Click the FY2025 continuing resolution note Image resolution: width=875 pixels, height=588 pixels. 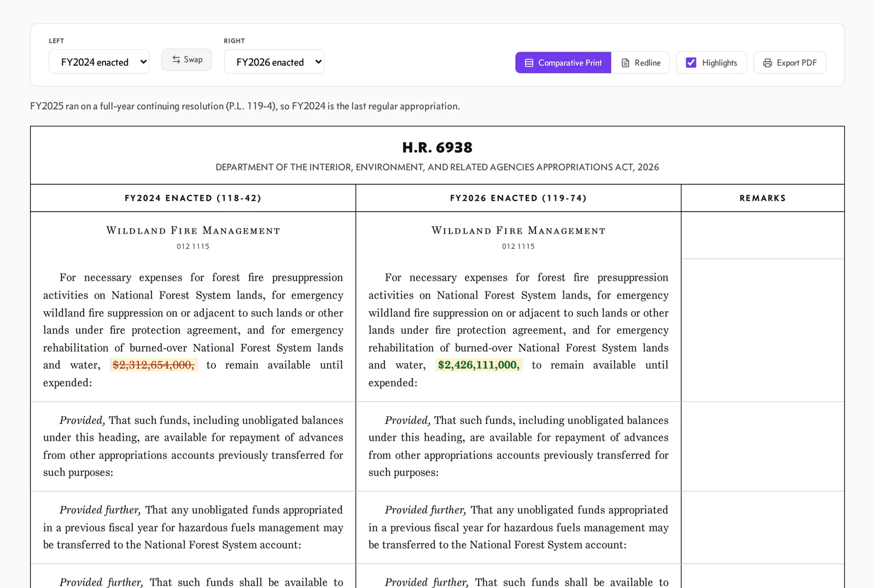(245, 106)
